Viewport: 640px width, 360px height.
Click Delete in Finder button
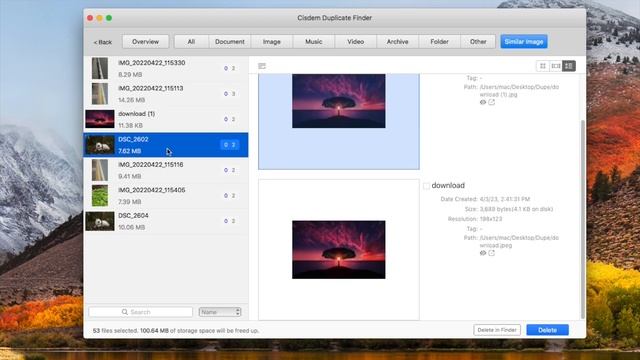pos(497,330)
